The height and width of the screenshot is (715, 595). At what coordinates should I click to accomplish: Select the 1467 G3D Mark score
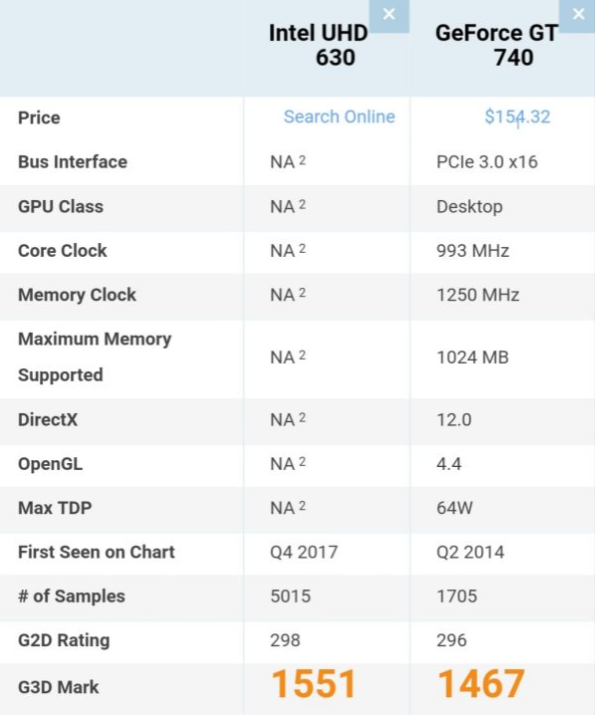pos(481,684)
